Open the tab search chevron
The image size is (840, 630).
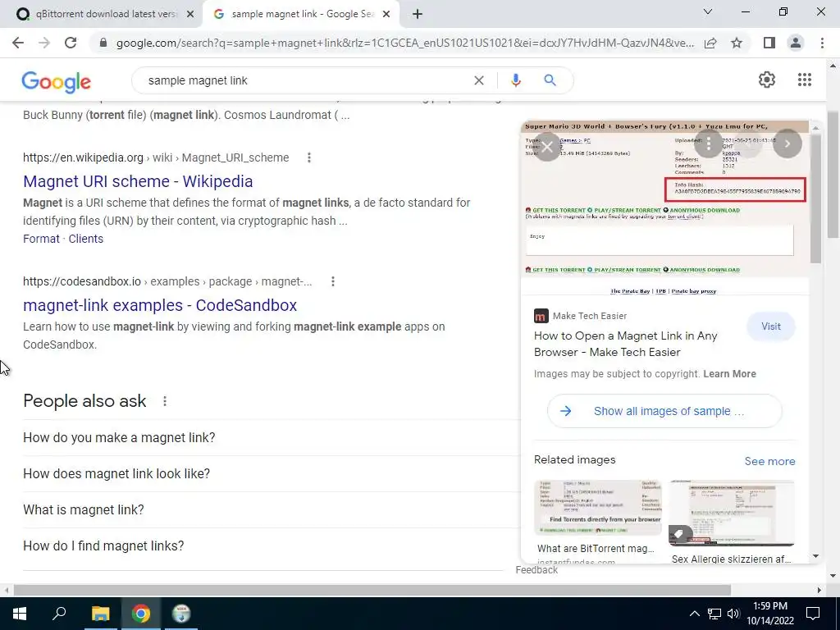707,11
